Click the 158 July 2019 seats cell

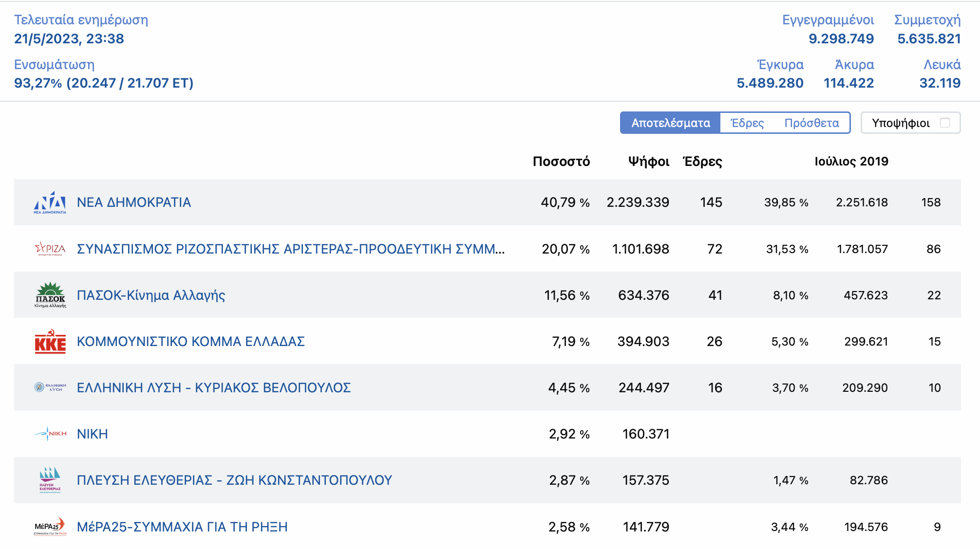(931, 202)
